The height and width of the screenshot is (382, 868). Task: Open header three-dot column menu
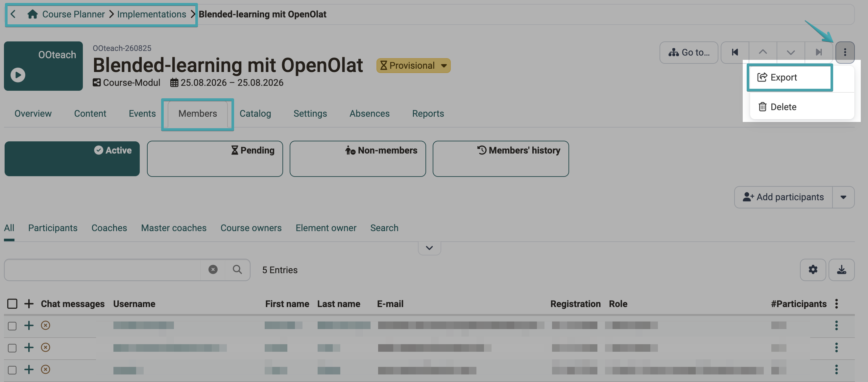click(836, 304)
